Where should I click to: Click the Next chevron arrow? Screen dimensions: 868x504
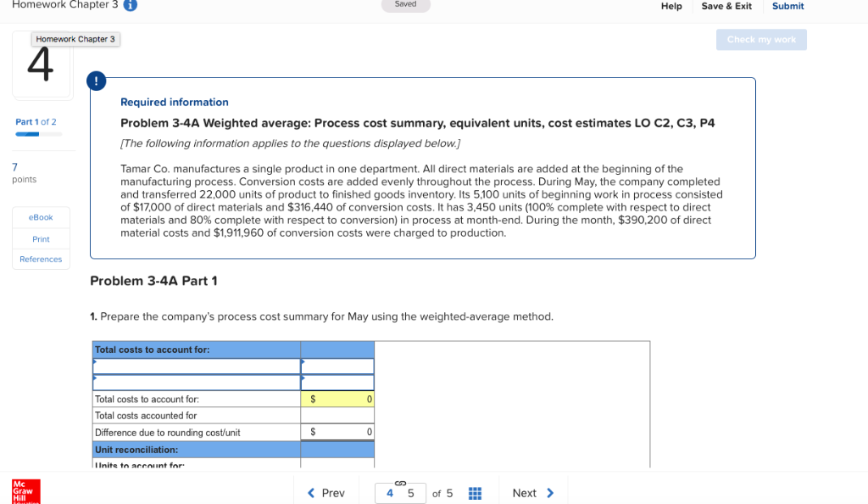(x=550, y=493)
